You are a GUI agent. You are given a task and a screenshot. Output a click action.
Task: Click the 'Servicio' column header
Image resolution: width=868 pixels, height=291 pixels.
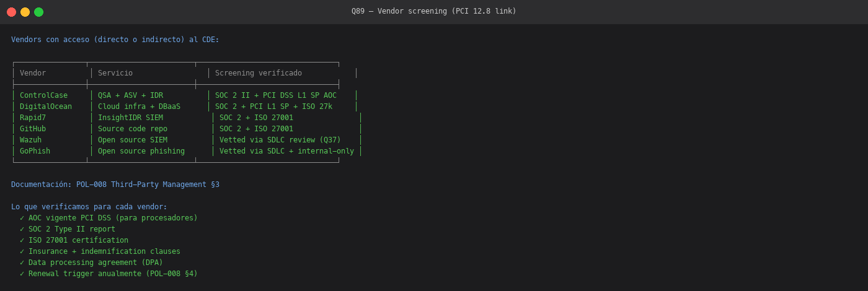[x=115, y=73]
